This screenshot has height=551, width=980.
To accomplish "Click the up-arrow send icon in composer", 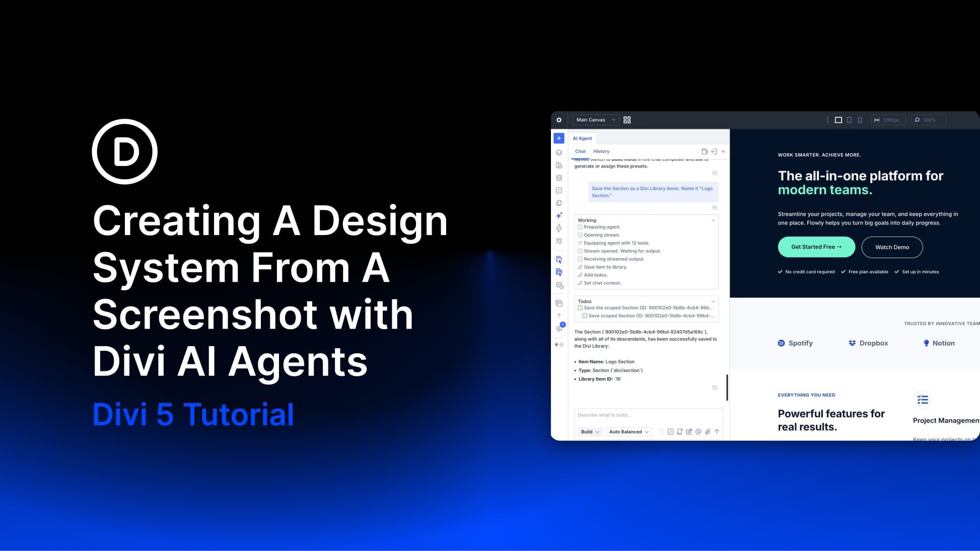I will (717, 432).
